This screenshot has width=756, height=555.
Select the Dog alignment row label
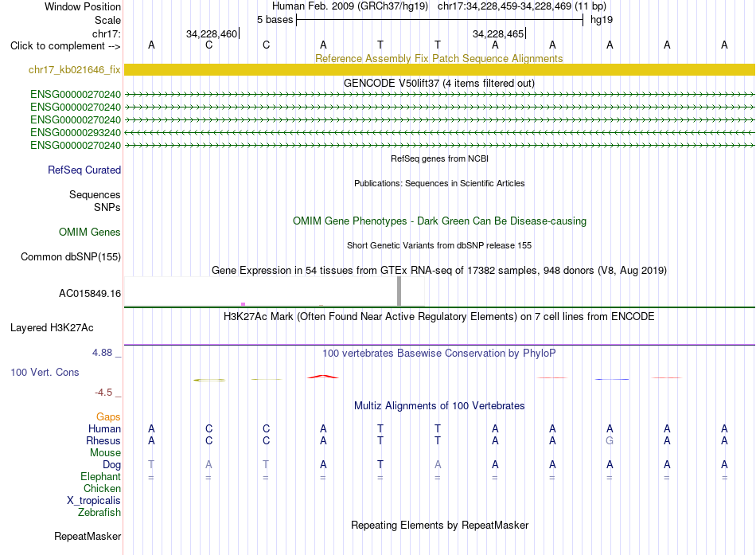[111, 465]
